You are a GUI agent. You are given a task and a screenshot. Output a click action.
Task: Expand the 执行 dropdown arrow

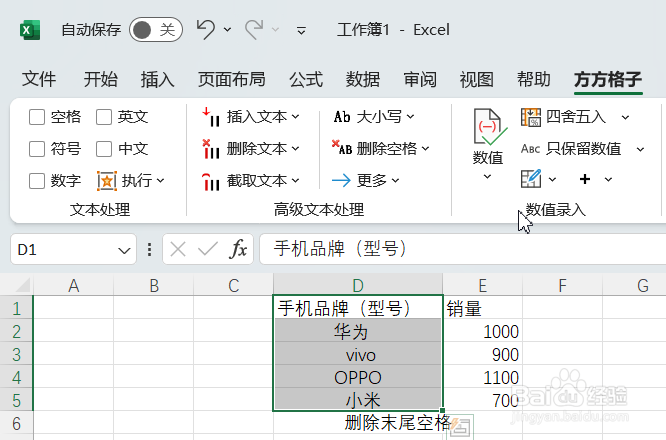tap(161, 181)
